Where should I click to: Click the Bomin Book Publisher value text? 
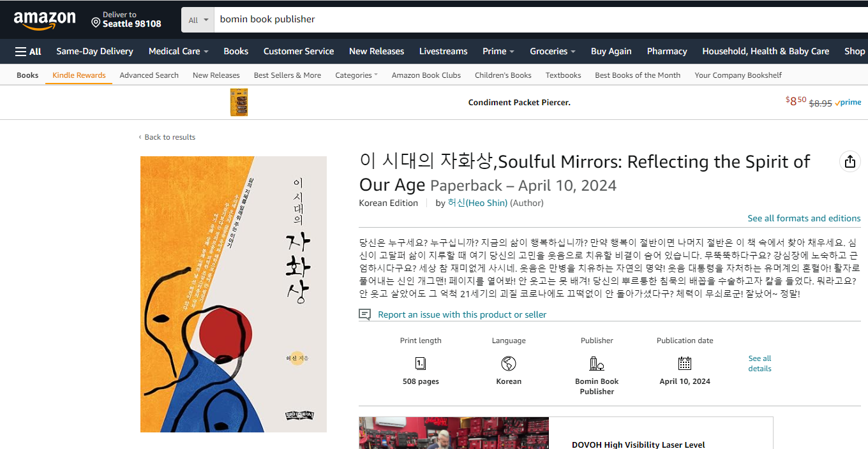(x=597, y=386)
